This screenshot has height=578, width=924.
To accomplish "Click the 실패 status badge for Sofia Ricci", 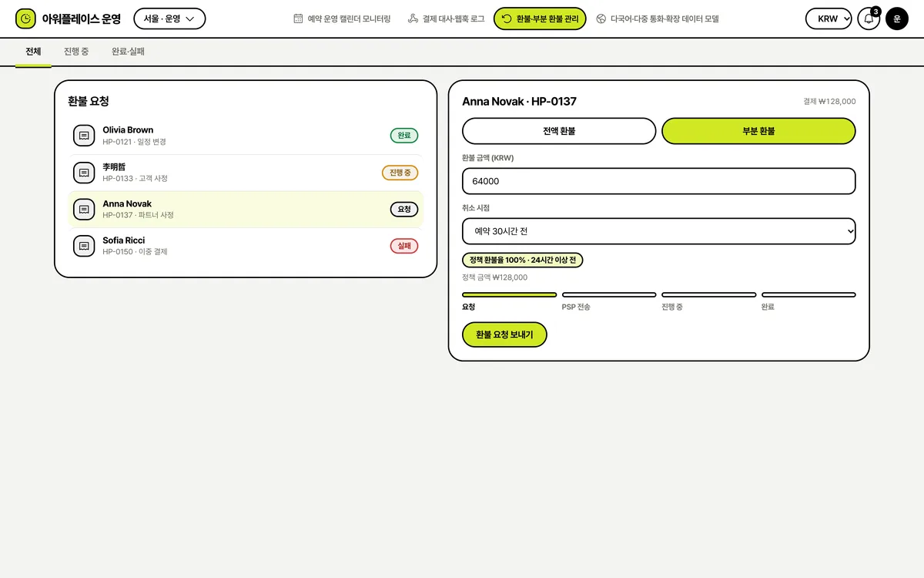I will 404,246.
